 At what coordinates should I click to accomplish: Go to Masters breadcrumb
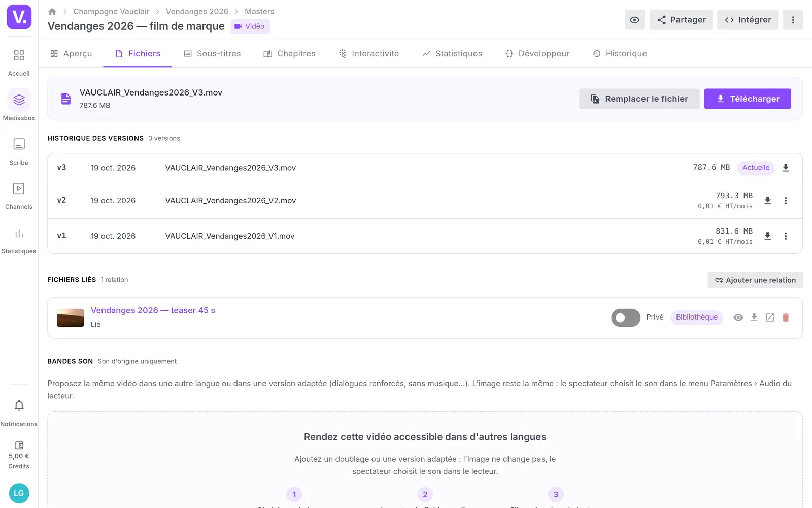coord(259,11)
